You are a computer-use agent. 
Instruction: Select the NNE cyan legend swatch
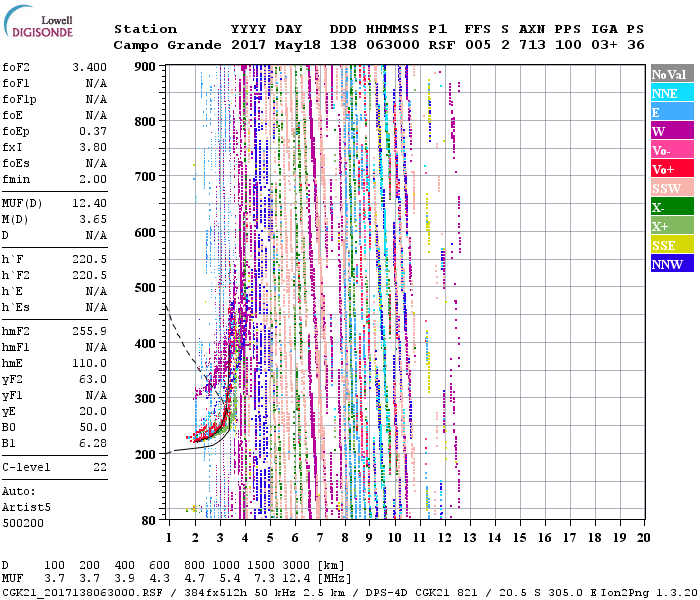(x=672, y=92)
